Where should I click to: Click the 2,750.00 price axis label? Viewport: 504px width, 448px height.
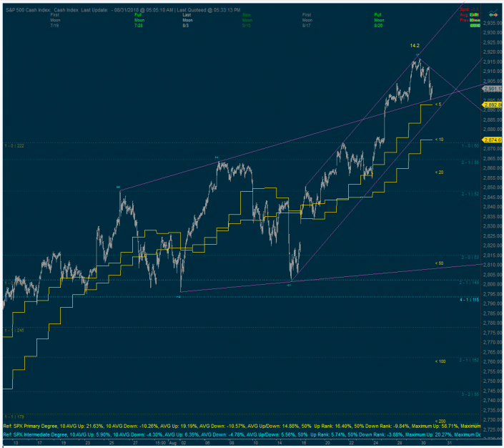[x=493, y=381]
